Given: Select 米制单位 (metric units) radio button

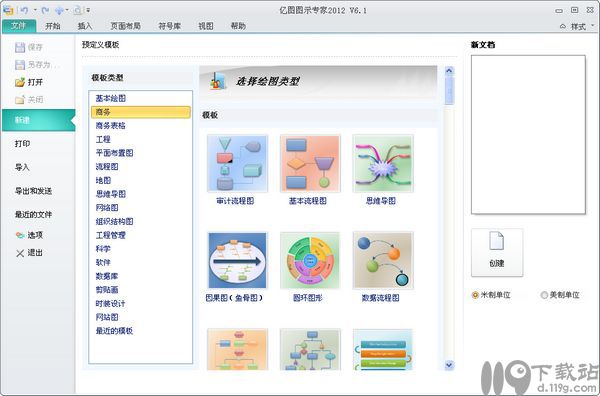Looking at the screenshot, I should tap(475, 295).
